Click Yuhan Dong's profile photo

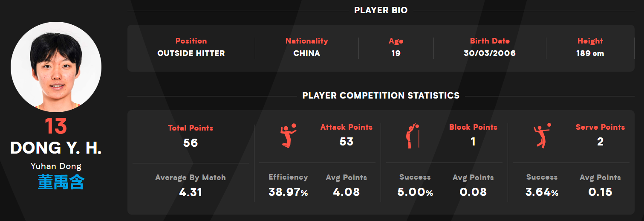tap(56, 67)
